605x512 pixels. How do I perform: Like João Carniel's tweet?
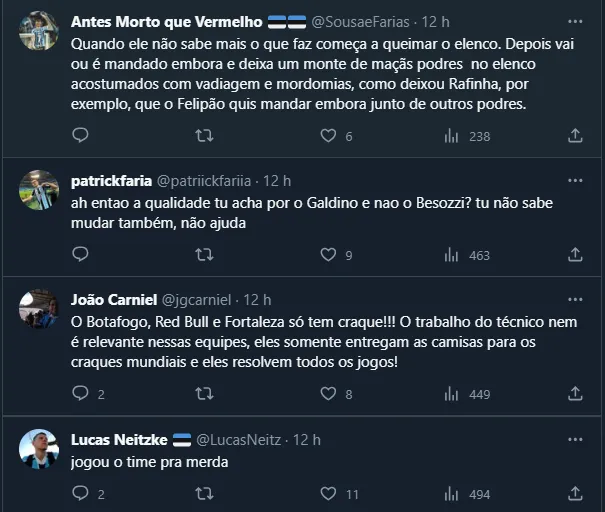[x=328, y=394]
